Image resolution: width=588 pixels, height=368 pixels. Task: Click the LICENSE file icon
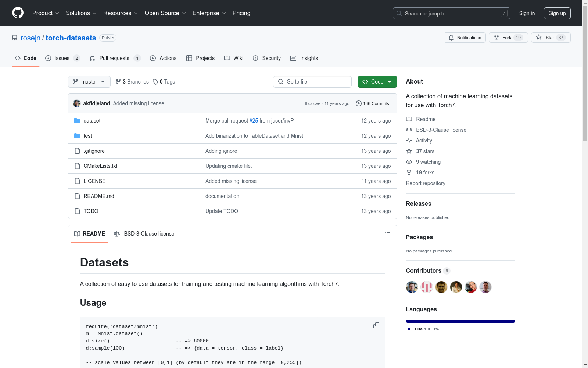pos(77,181)
